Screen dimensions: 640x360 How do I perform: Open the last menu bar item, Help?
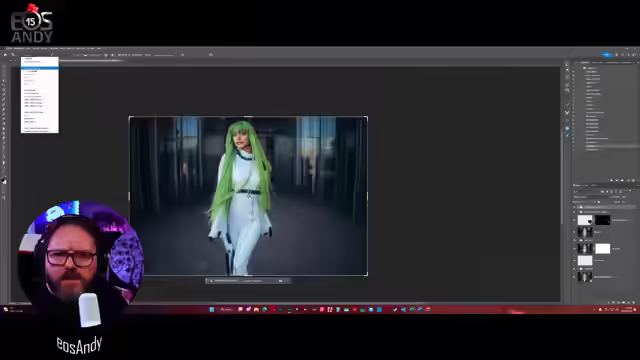point(98,49)
